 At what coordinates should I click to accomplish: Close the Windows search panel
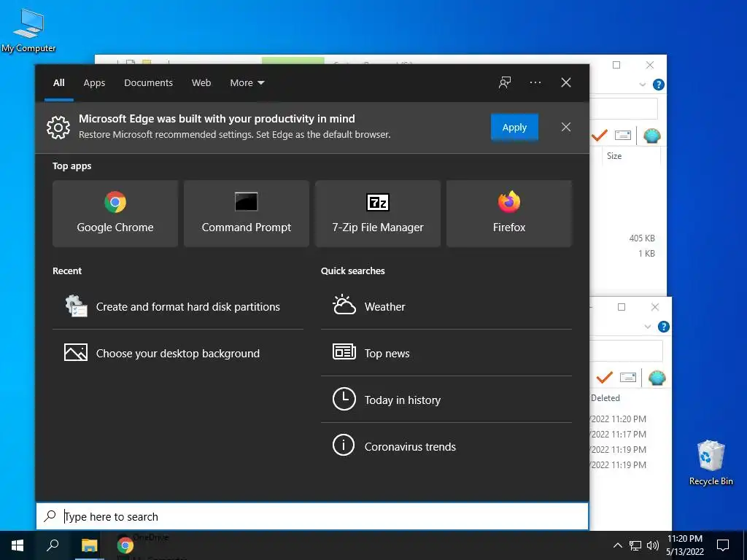(566, 82)
